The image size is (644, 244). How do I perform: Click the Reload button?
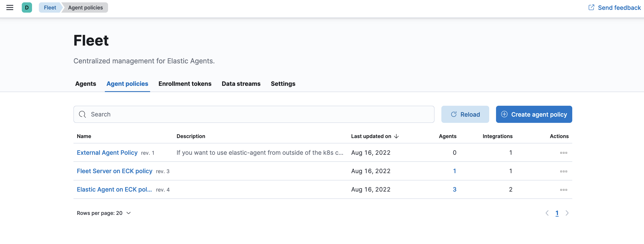click(465, 114)
